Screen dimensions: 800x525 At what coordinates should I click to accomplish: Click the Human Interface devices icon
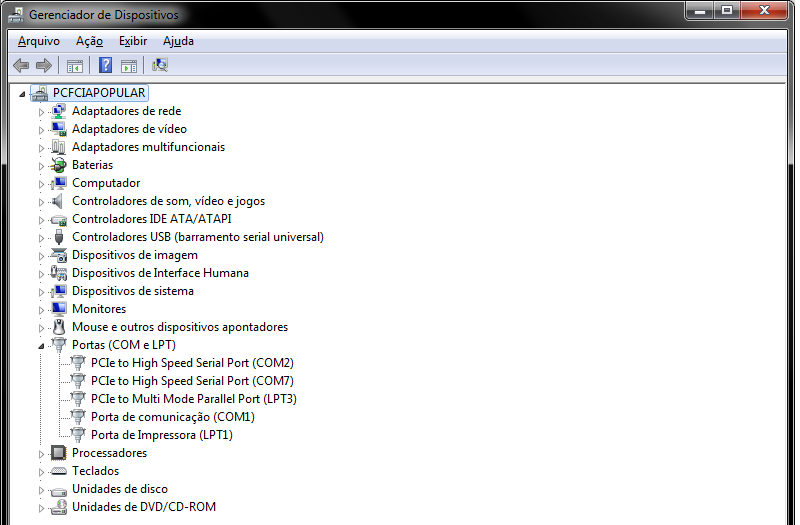click(59, 273)
